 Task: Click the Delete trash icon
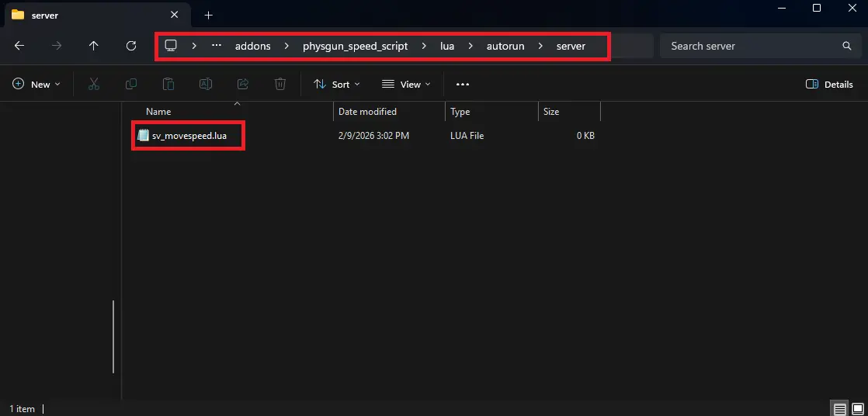[280, 84]
